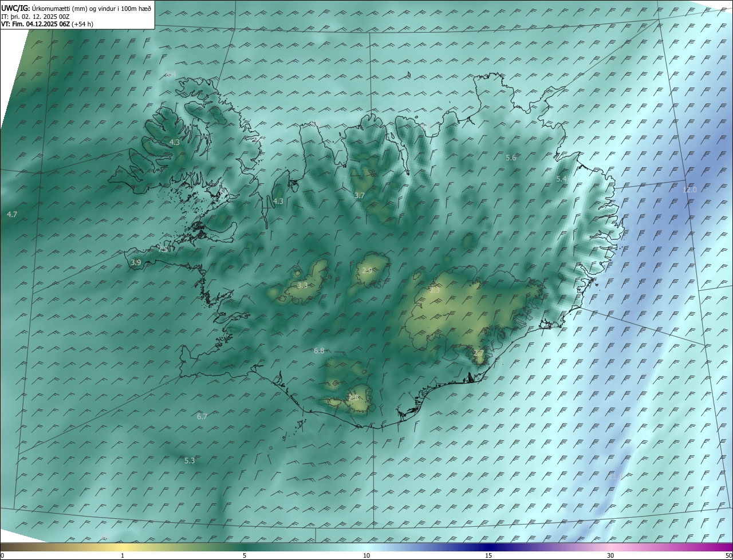Select the 6.8 value in the southern lowlands
733x560 pixels.
point(319,350)
